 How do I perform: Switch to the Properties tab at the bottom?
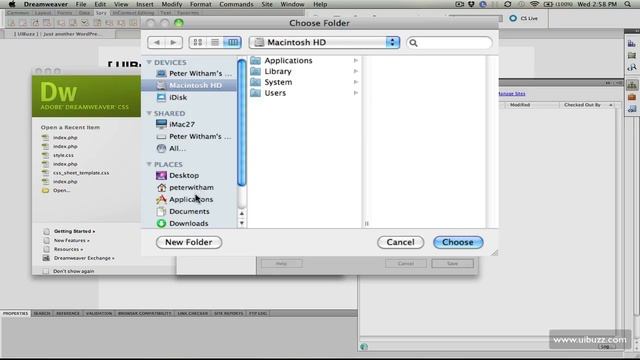16,313
